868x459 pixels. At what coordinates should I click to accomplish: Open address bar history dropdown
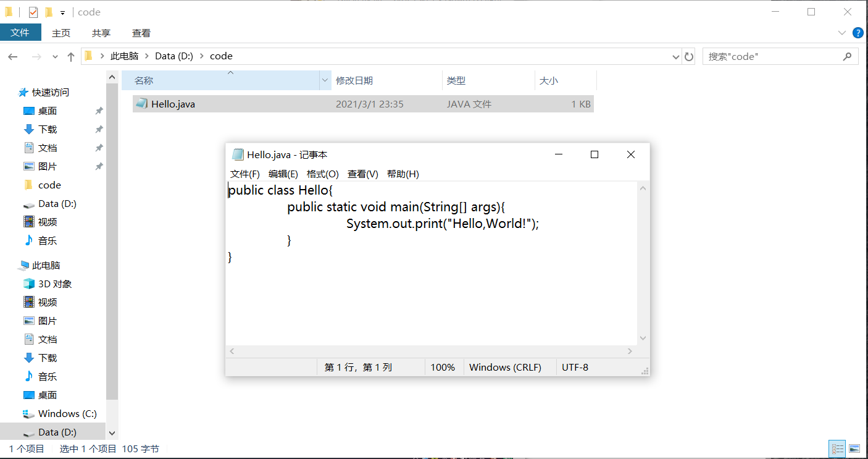(675, 56)
